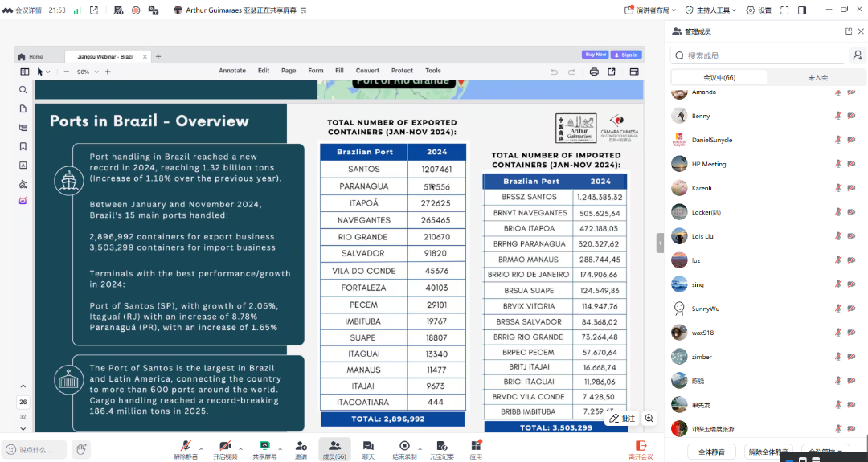Open the Protect menu in PDF editor
Viewport: 868px width, 462px height.
[402, 71]
